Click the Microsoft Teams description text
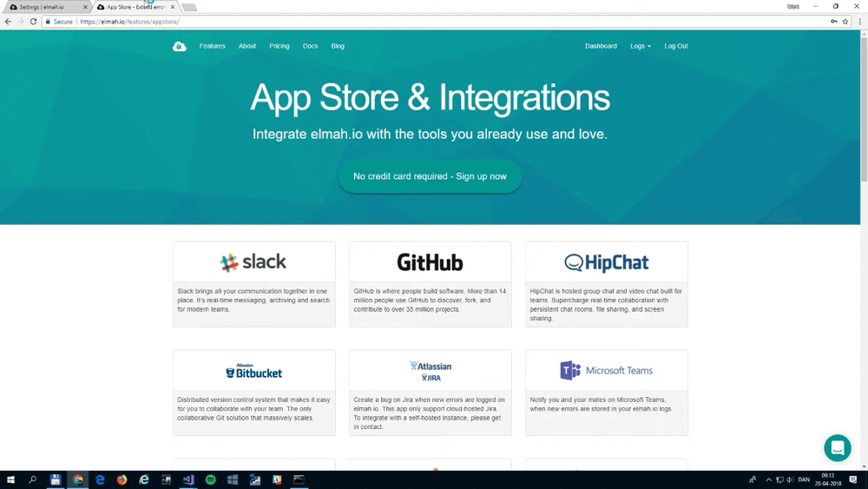868x489 pixels. 602,404
